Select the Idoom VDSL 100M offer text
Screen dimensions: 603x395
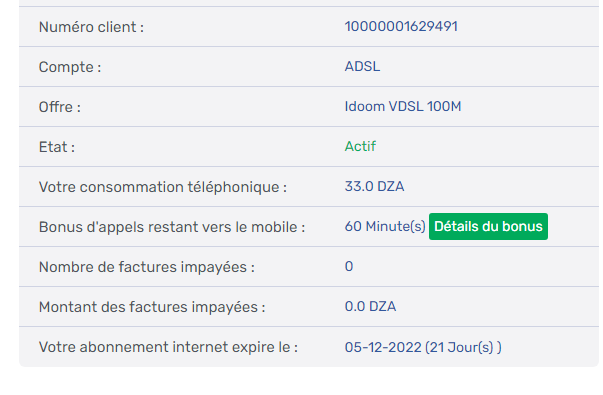403,107
